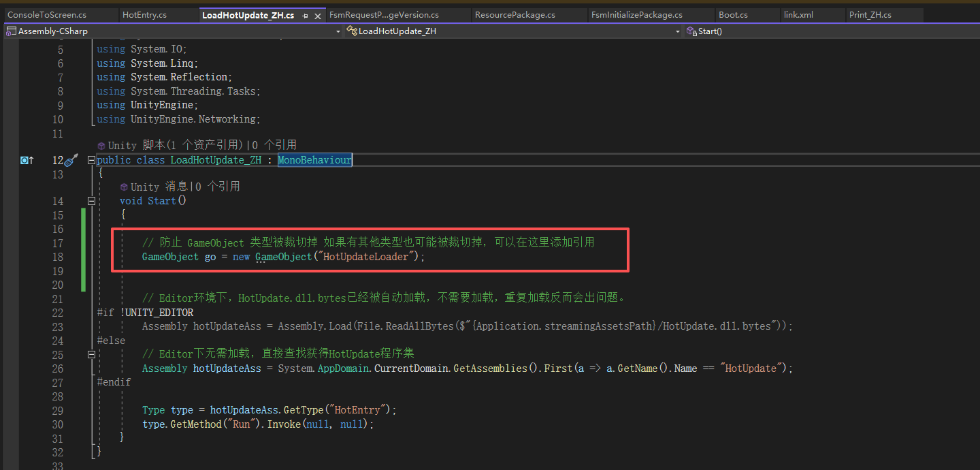The width and height of the screenshot is (980, 470).
Task: Click the '#else' directive on line 24
Action: tap(111, 341)
